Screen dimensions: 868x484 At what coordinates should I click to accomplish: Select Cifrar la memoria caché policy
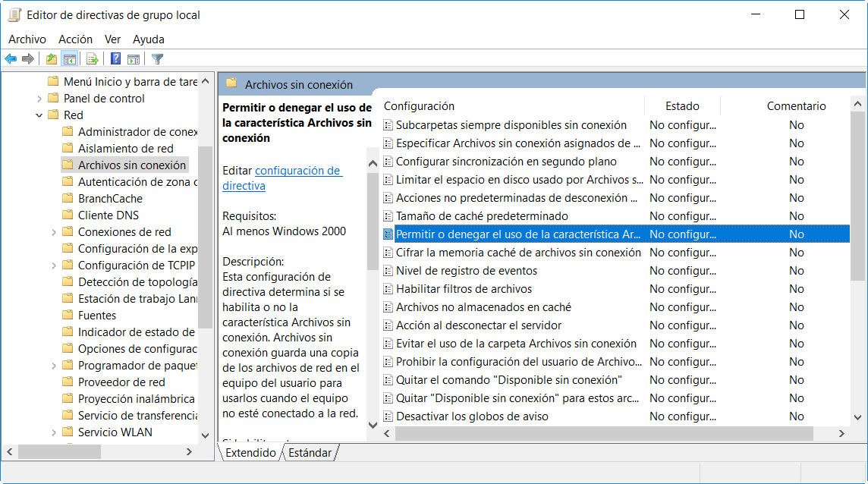(x=518, y=253)
